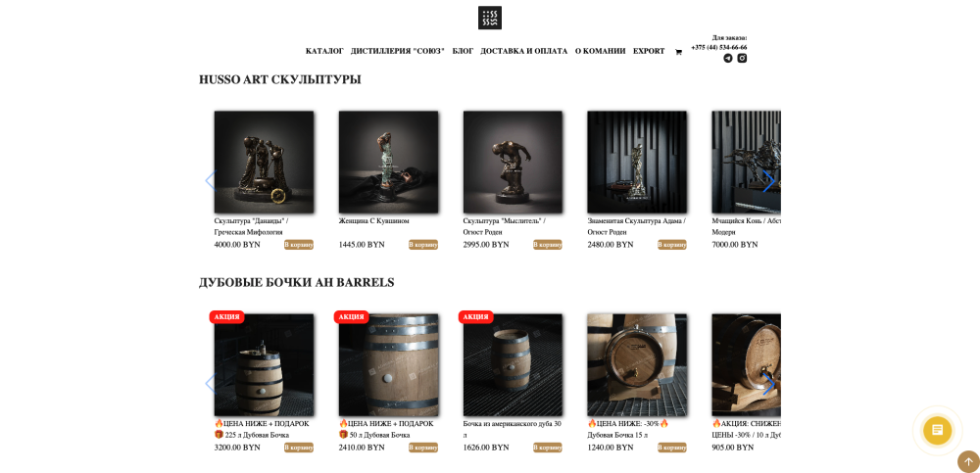This screenshot has height=473, width=980.
Task: Go to the БЛОГ section
Action: tap(463, 51)
